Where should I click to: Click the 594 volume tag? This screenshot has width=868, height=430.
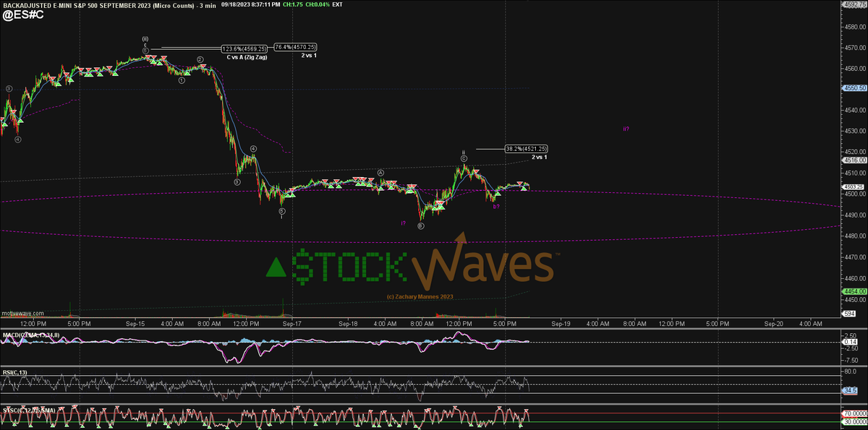(x=850, y=313)
